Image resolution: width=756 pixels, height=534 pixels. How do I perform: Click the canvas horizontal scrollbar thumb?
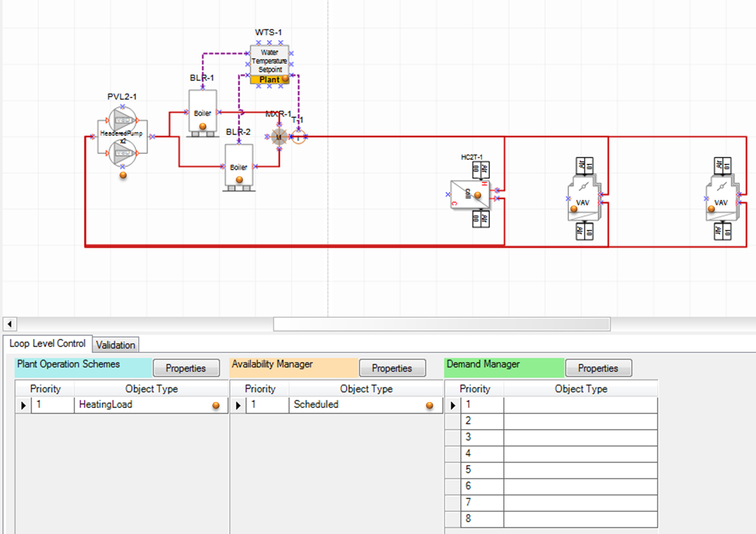(442, 324)
